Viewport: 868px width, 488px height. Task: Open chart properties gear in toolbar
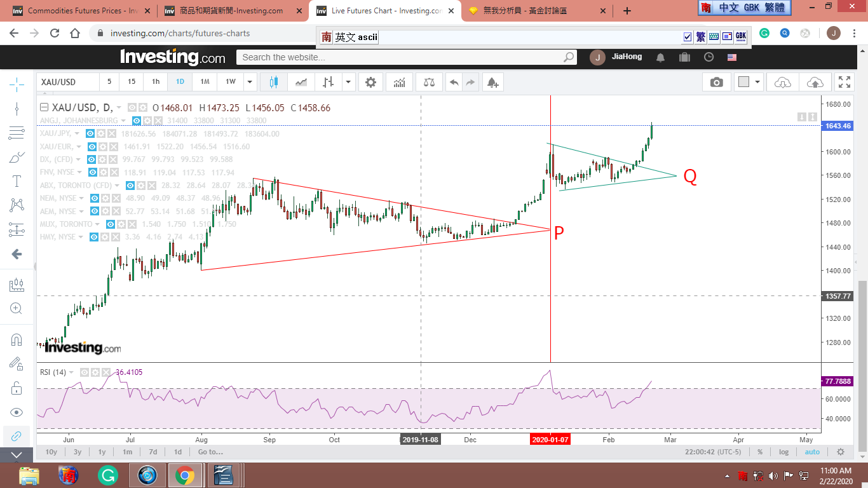coord(370,82)
